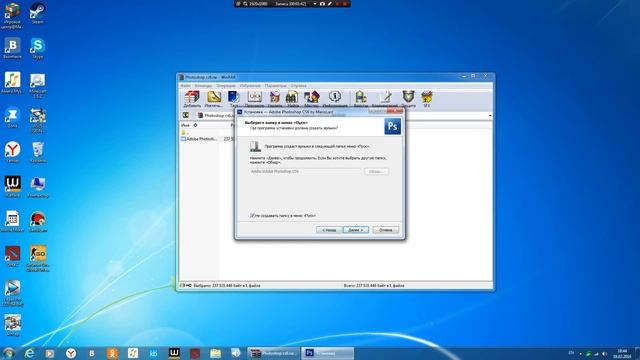
Task: Open WinRAR's Избранное (Favorites) menu
Action: (250, 86)
